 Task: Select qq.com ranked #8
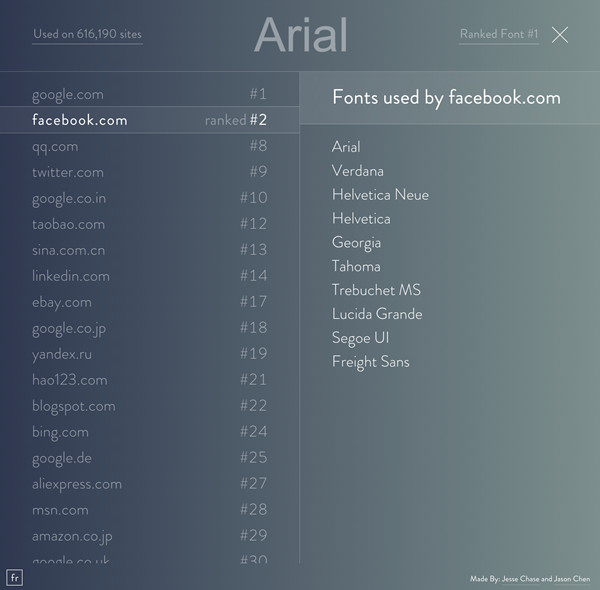[x=150, y=146]
